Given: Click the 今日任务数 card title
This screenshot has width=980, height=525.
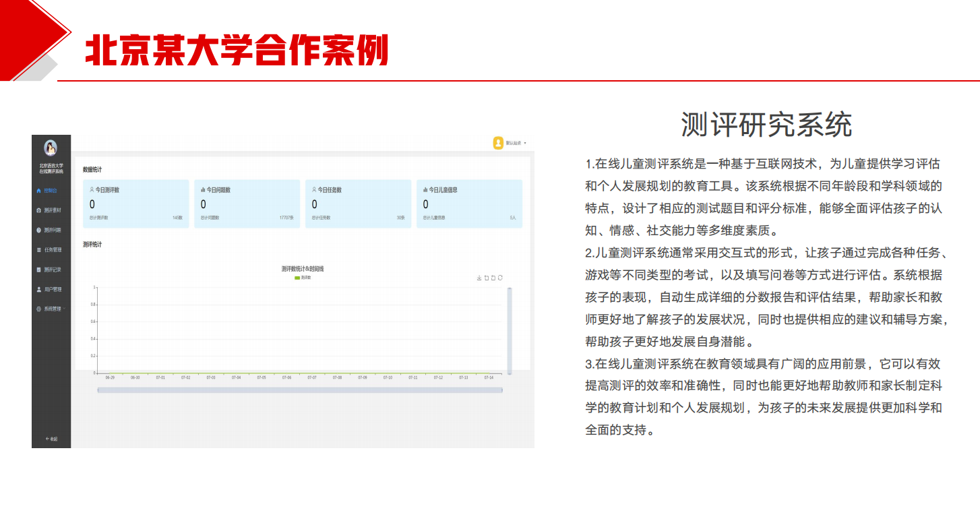Looking at the screenshot, I should coord(330,190).
